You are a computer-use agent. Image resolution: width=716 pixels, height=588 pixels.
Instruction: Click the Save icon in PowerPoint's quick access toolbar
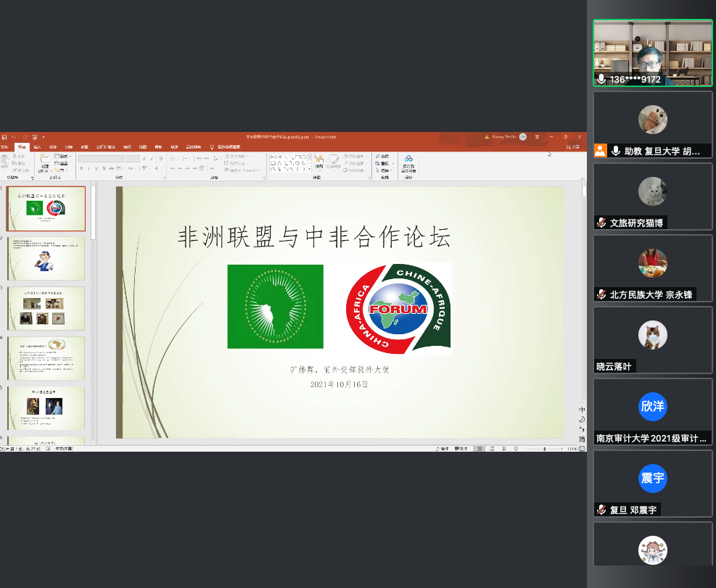[x=4, y=137]
